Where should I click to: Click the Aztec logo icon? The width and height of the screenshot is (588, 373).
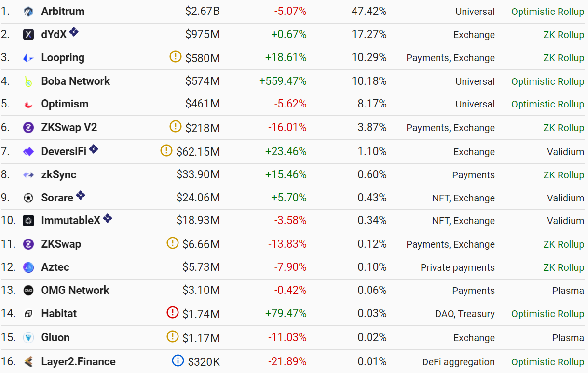tap(28, 267)
